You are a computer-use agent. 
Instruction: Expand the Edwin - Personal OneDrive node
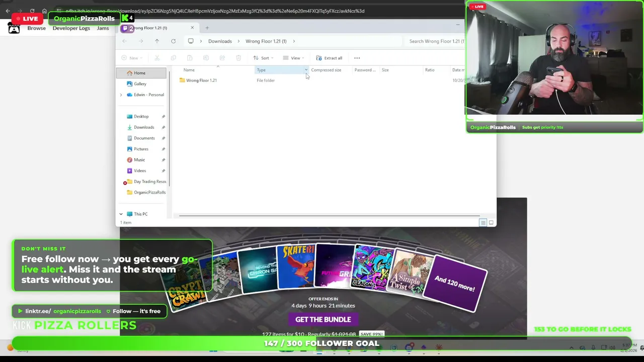click(121, 95)
